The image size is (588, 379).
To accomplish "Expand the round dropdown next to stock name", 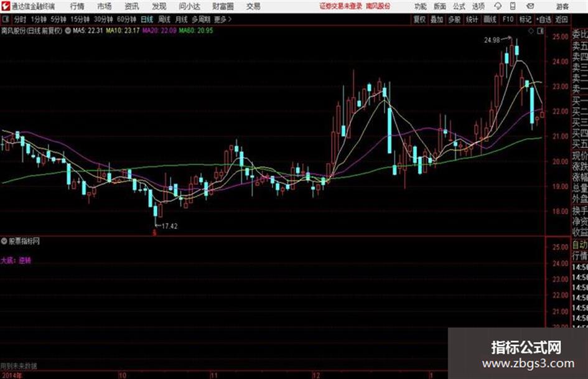I will tap(68, 30).
